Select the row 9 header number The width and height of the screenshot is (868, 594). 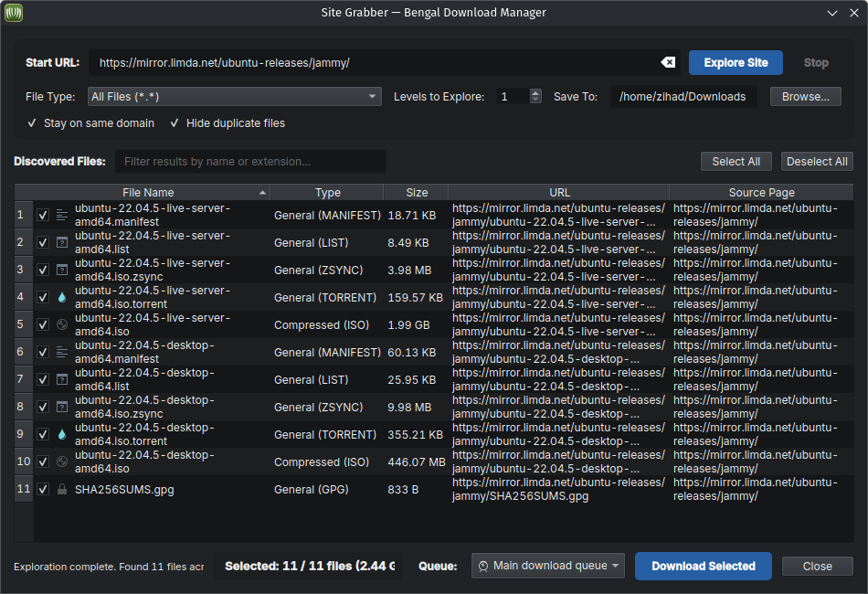[24, 434]
